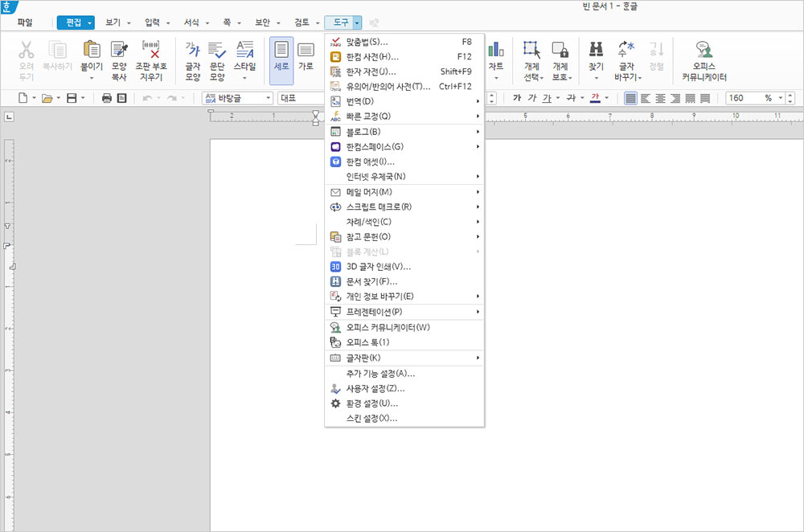Image resolution: width=804 pixels, height=532 pixels.
Task: Click the save disk icon
Action: click(72, 98)
